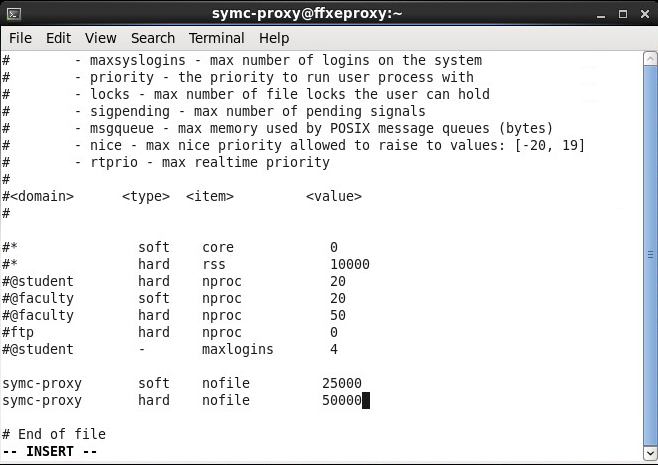Viewport: 658px width, 465px height.
Task: Click the "# End of file" line
Action: 54,434
